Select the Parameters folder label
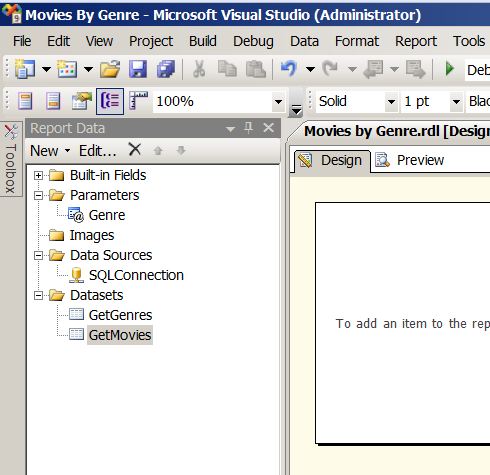Image resolution: width=490 pixels, height=475 pixels. [104, 195]
